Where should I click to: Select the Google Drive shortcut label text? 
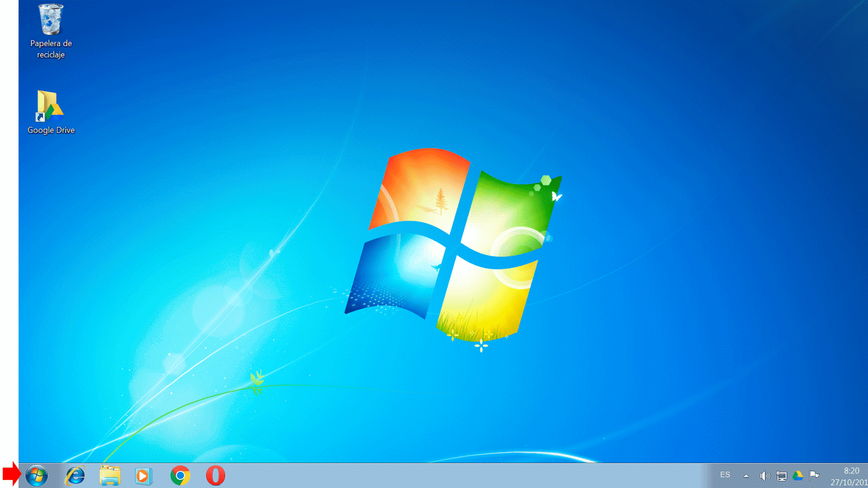pyautogui.click(x=51, y=130)
